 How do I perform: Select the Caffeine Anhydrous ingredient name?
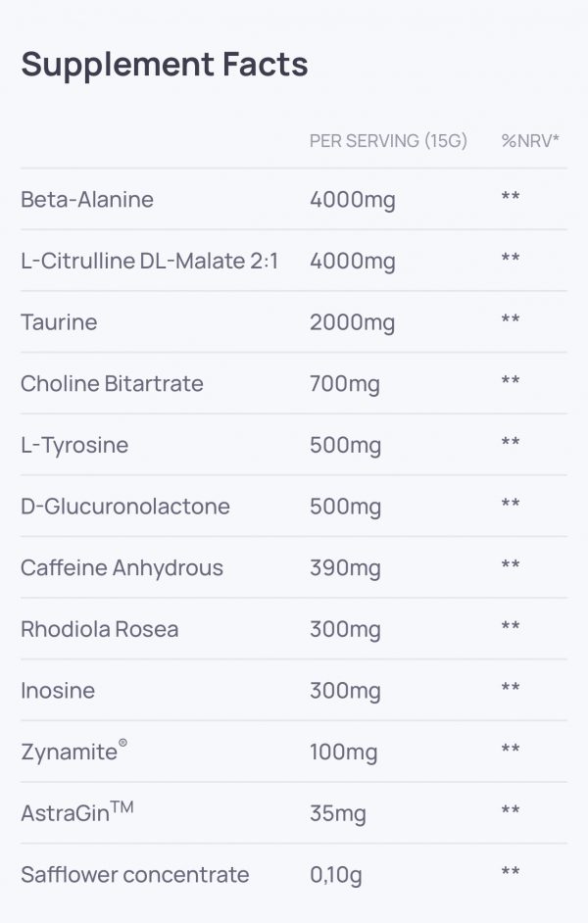pos(122,568)
